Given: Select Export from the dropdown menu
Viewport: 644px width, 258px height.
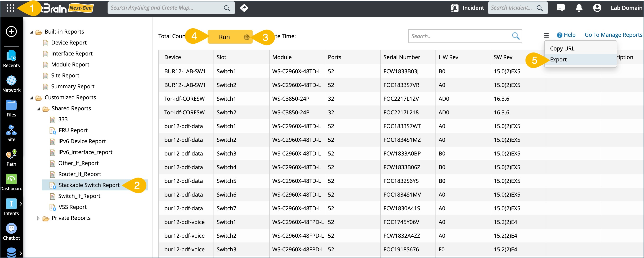Looking at the screenshot, I should click(558, 60).
